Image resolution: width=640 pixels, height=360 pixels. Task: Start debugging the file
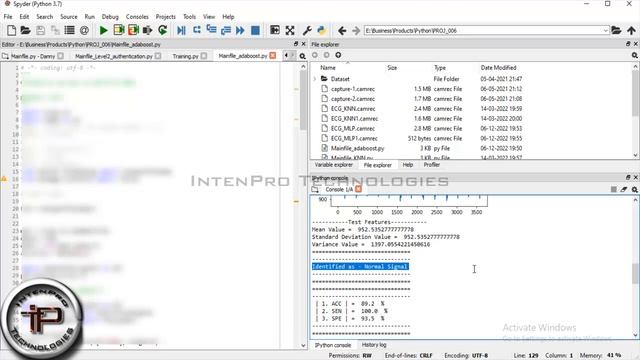click(x=182, y=30)
